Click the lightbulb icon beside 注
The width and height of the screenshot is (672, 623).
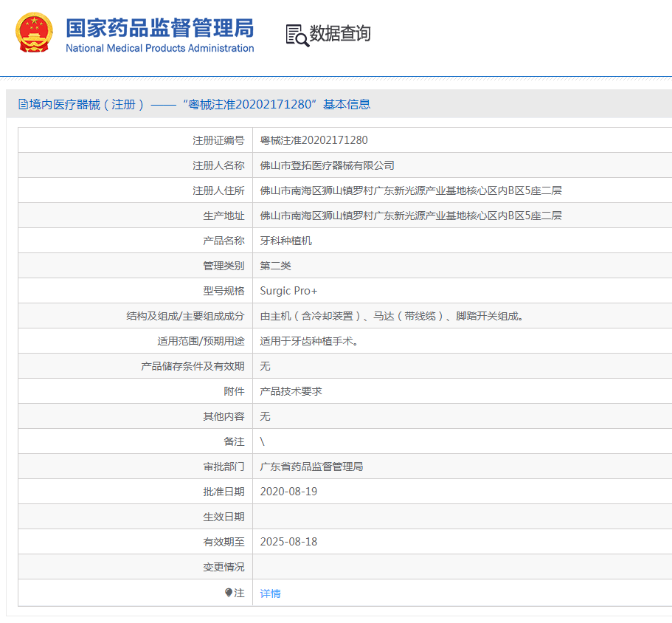tap(229, 593)
